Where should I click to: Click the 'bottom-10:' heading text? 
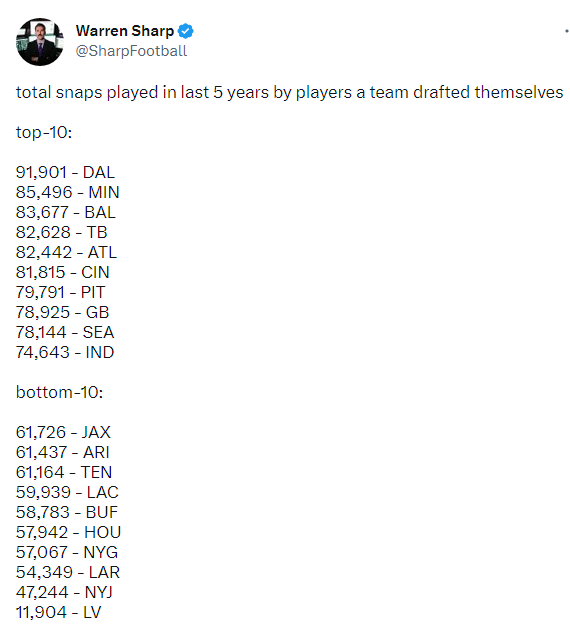coord(59,392)
